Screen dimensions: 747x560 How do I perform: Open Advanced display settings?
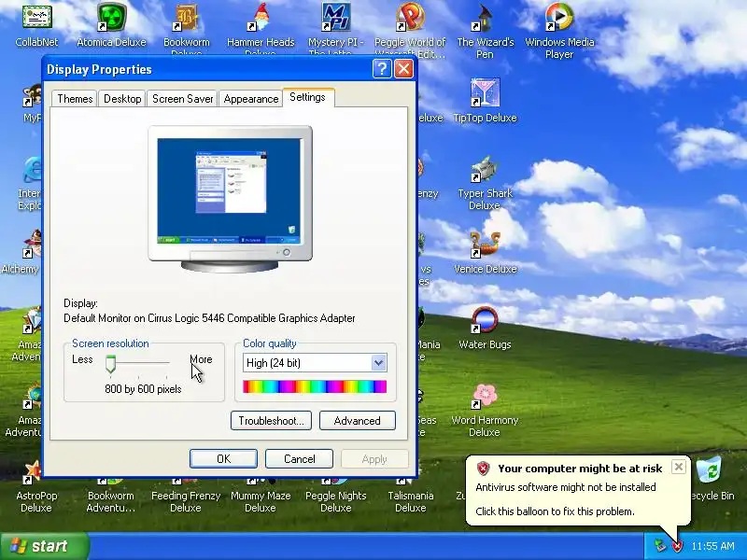click(358, 421)
